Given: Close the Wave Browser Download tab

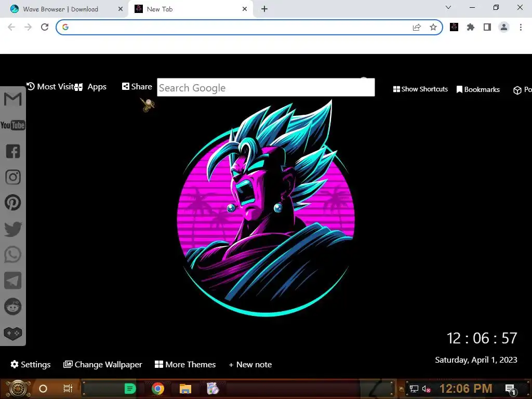Looking at the screenshot, I should coord(121,9).
